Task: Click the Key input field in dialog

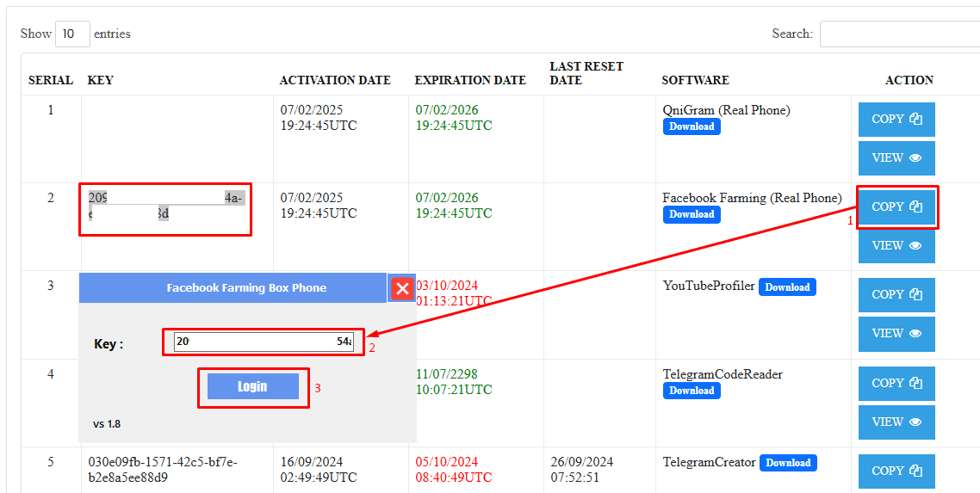Action: [264, 342]
